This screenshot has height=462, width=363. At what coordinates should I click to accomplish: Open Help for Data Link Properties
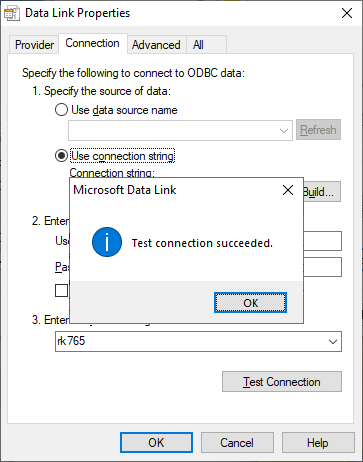click(x=318, y=443)
